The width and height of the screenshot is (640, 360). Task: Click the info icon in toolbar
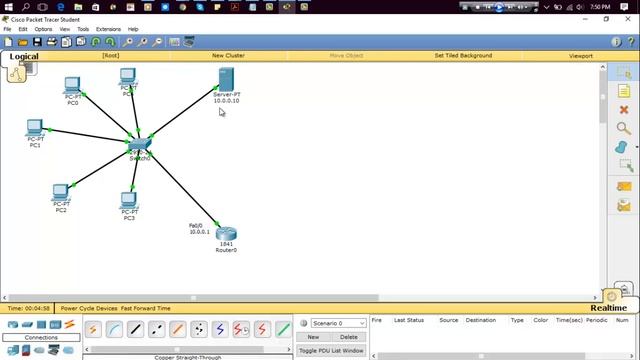616,42
